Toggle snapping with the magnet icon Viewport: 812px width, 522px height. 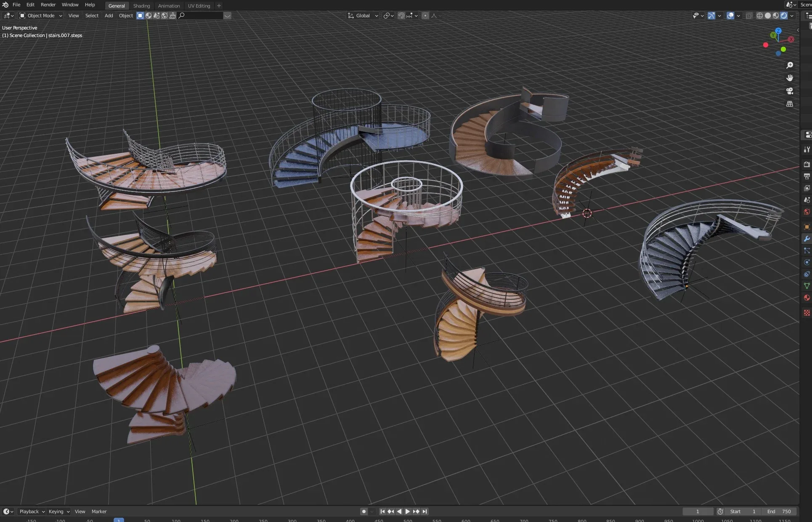point(401,16)
